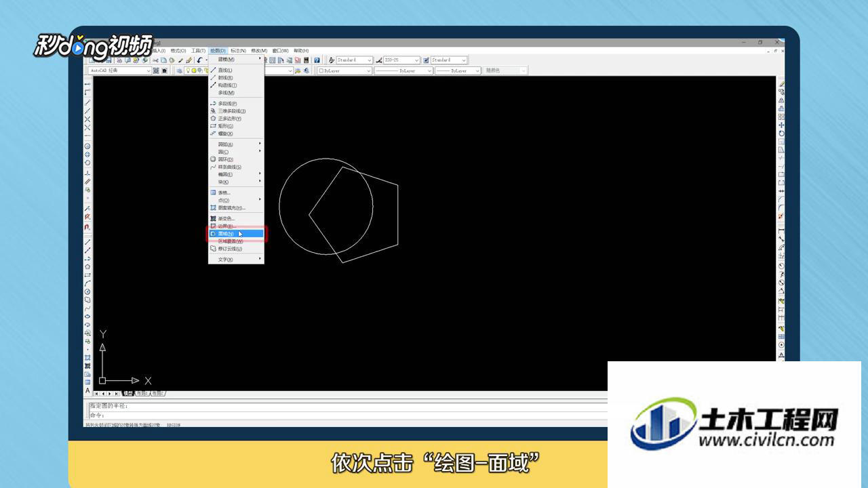Image resolution: width=868 pixels, height=488 pixels.
Task: Choose 矩形(G) from the Draw menu
Action: coord(236,126)
